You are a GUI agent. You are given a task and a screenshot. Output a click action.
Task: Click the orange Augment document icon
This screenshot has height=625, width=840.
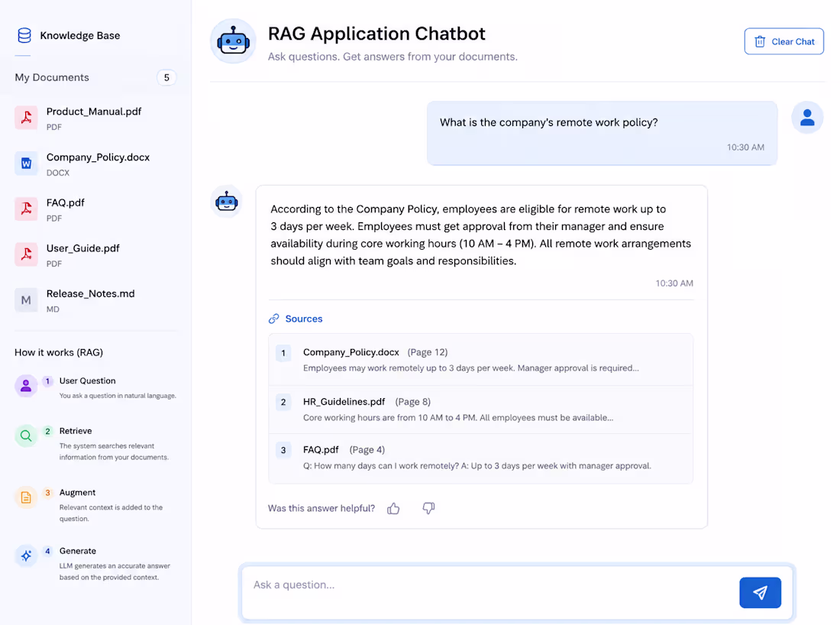[x=26, y=497]
